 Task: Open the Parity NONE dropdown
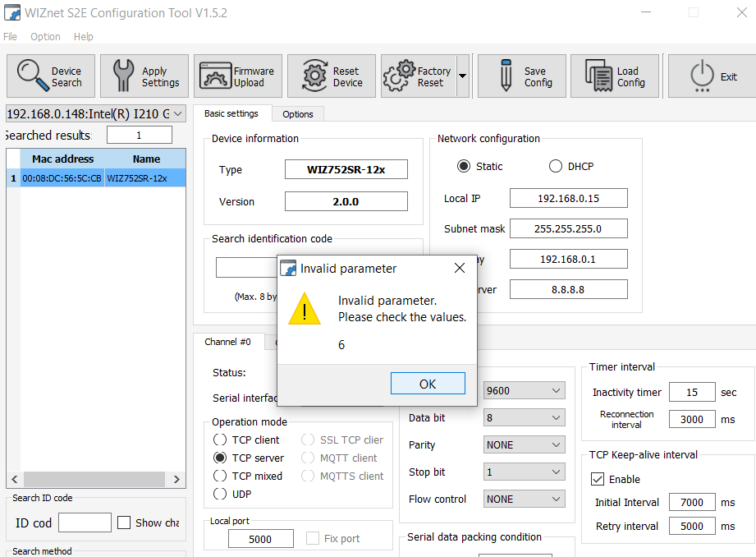524,444
